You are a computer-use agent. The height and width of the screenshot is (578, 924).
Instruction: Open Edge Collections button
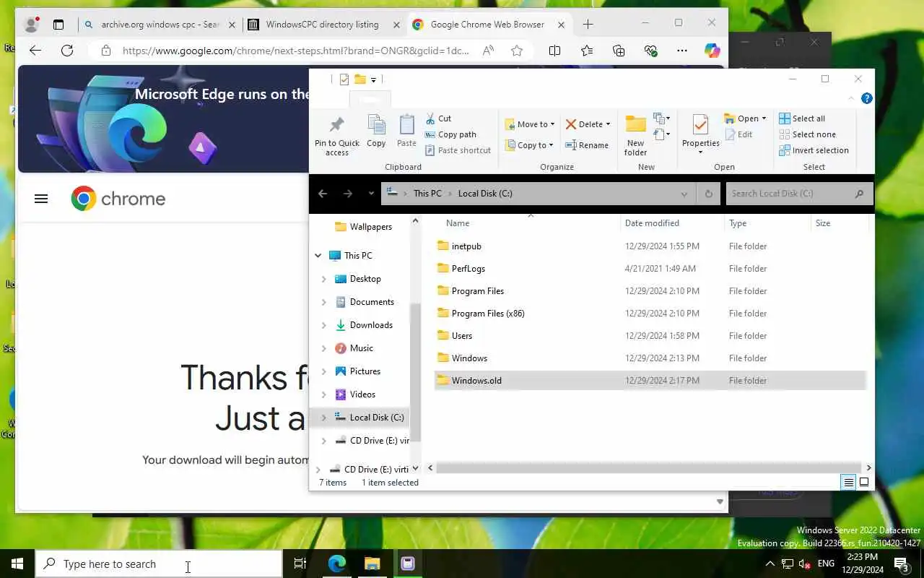click(x=619, y=51)
